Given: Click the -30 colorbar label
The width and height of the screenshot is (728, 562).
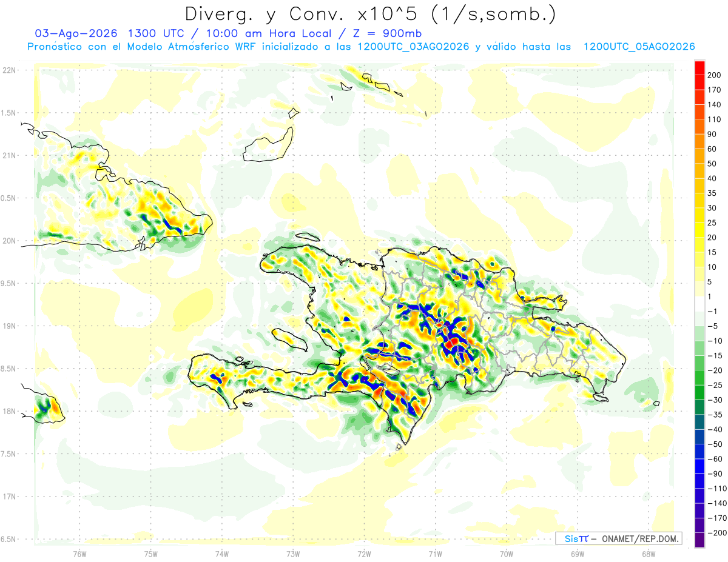Looking at the screenshot, I should (x=714, y=400).
